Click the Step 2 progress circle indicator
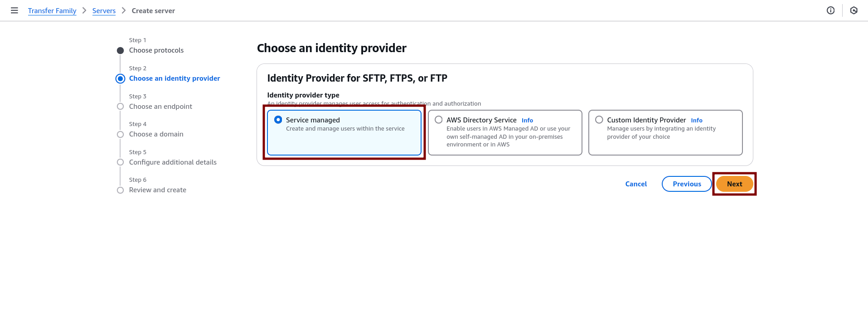This screenshot has height=331, width=868. [120, 78]
